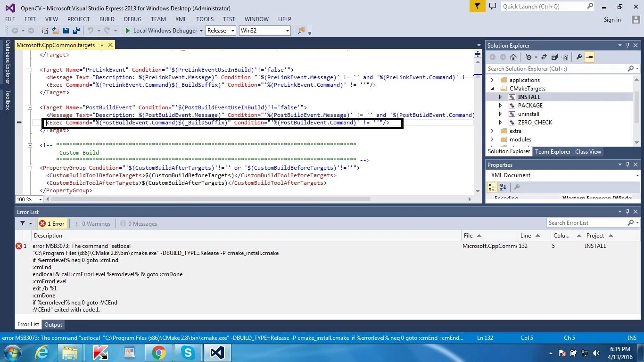Open Skype from the taskbar
The height and width of the screenshot is (362, 644).
[188, 353]
